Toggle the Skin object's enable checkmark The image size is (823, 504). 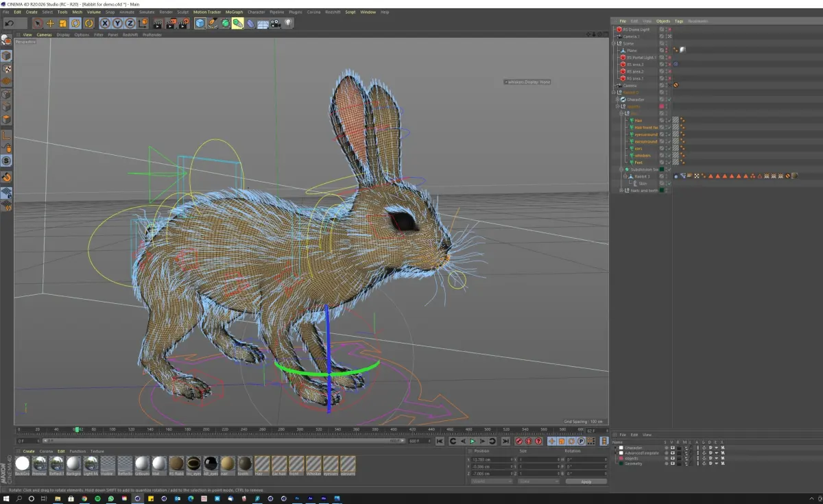tap(669, 183)
